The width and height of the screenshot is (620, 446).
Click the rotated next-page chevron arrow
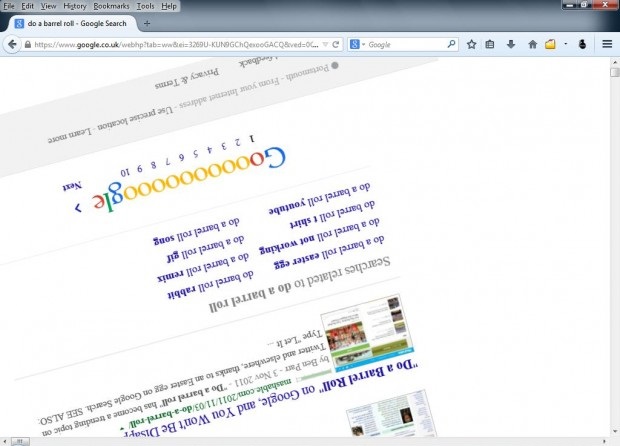click(x=78, y=208)
